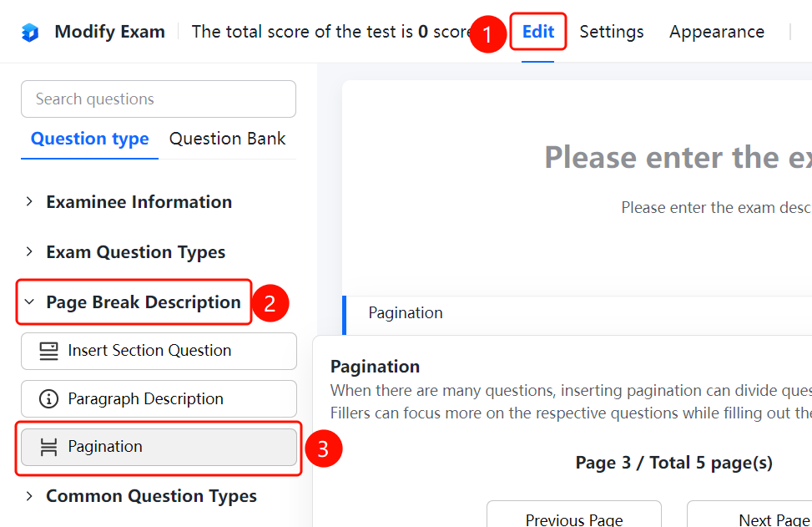812x527 pixels.
Task: Click the Pagination page-break icon
Action: [x=48, y=447]
